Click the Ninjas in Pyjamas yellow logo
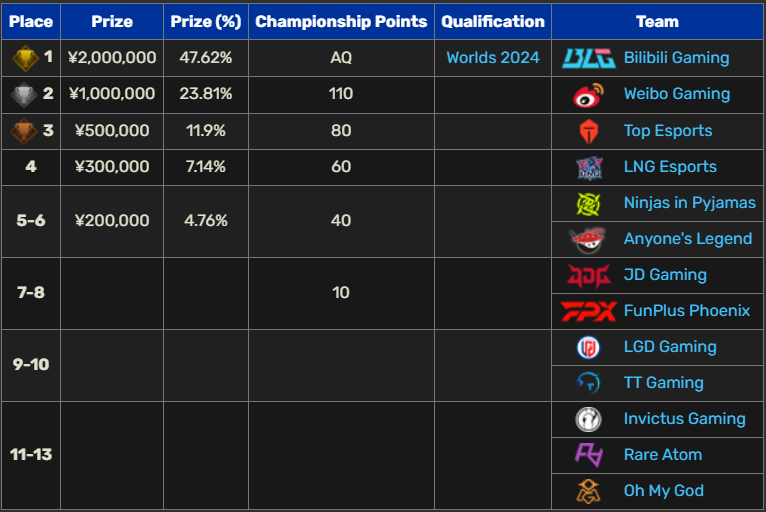 coord(589,204)
